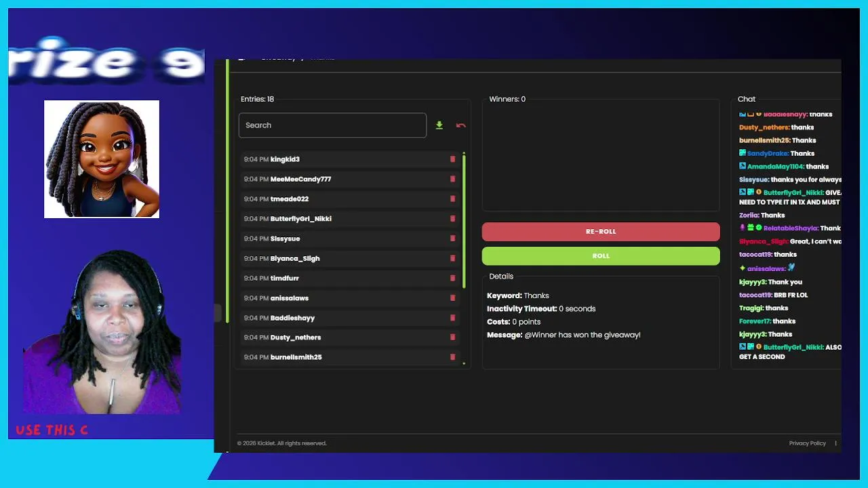Select the cartoon avatar thumbnail
Viewport: 868px width, 488px height.
tap(102, 159)
